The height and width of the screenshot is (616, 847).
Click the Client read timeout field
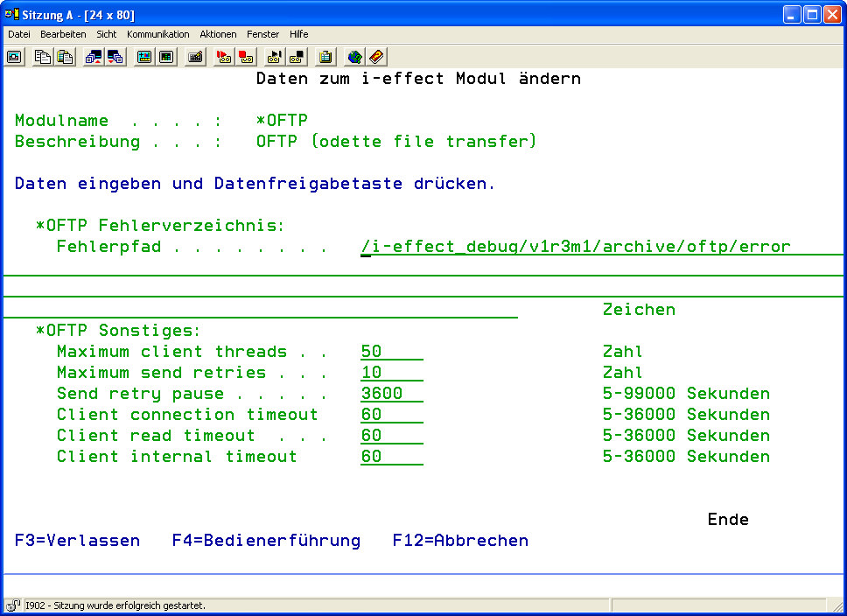click(x=391, y=436)
